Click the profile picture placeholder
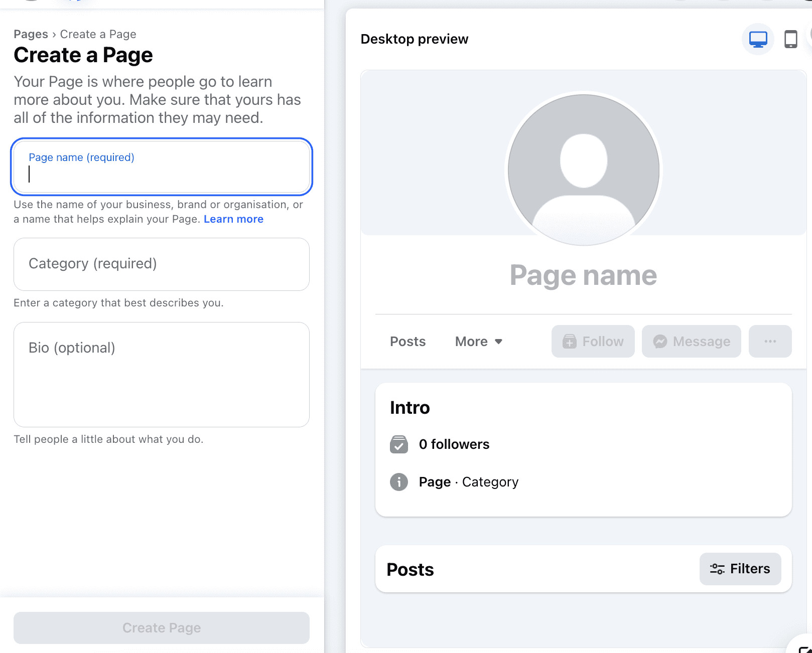812x653 pixels. click(x=584, y=170)
